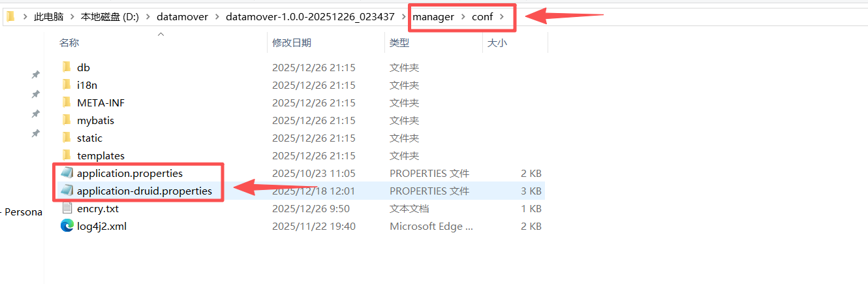Navigate to the manager breadcrumb segment
This screenshot has height=284, width=868.
[x=433, y=17]
